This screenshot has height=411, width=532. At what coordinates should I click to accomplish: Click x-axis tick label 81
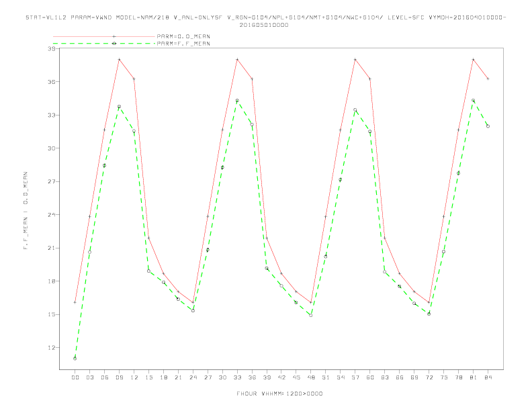(x=474, y=377)
